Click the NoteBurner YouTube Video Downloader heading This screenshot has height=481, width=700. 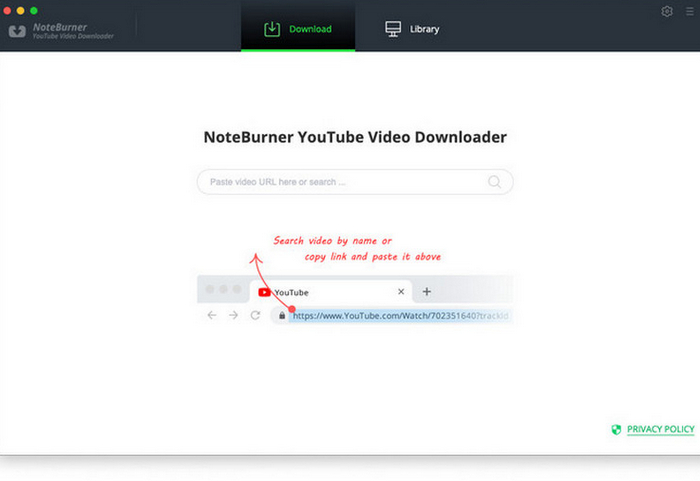355,137
